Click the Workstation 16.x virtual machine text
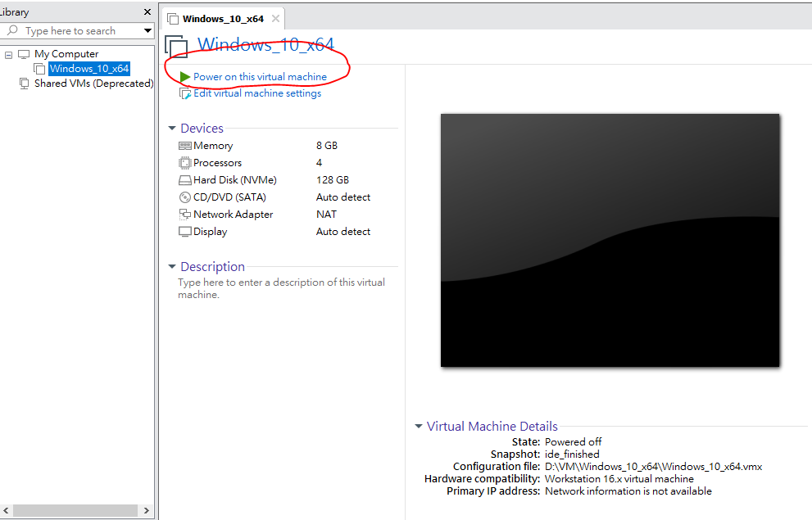This screenshot has width=812, height=520. tap(619, 479)
